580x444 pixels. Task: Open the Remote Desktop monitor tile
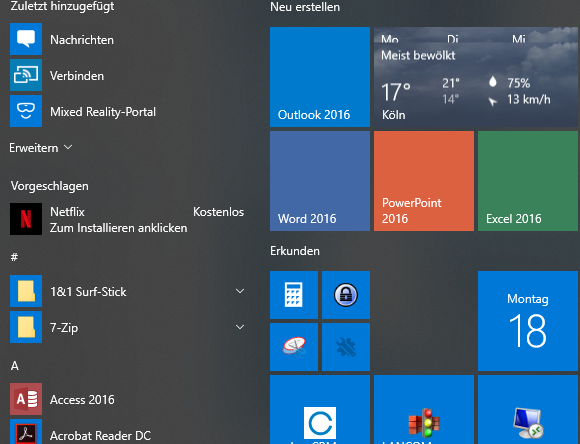point(528,410)
